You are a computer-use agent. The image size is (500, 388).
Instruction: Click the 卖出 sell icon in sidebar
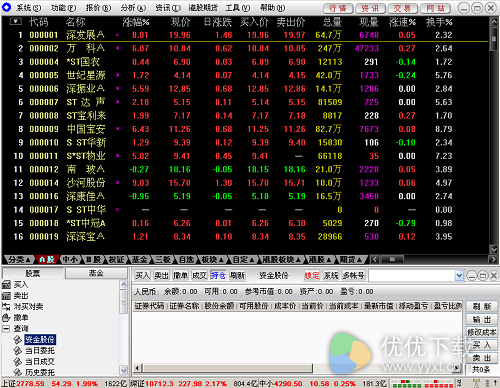(x=6, y=296)
